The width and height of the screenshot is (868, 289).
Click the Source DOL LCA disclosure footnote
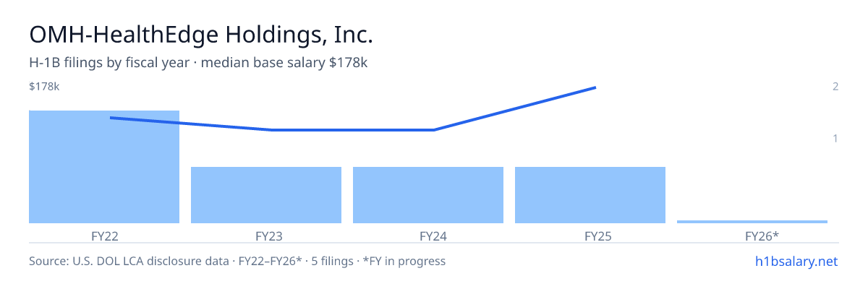tap(237, 261)
